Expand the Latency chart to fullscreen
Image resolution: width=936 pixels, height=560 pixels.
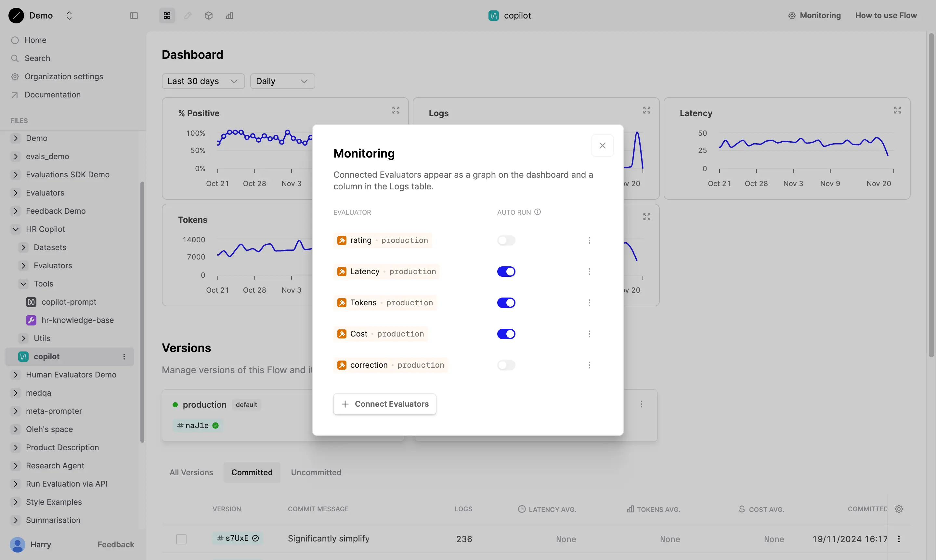coord(898,110)
